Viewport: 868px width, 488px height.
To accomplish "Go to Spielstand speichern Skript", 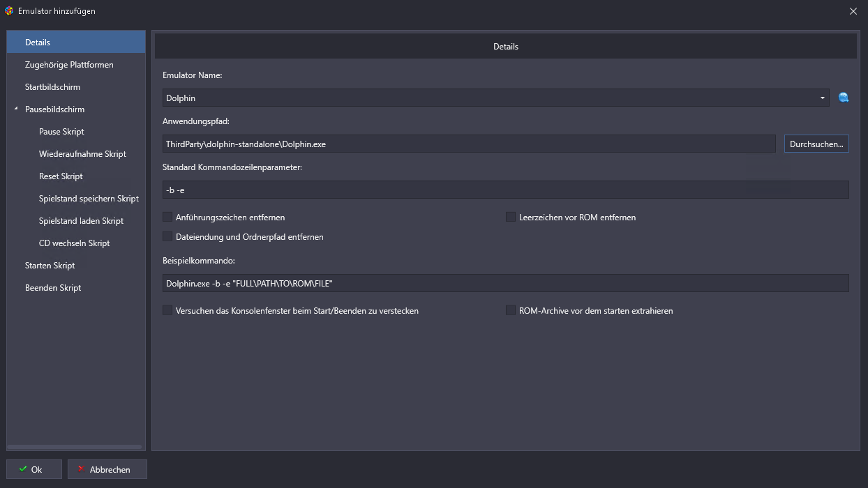I will tap(89, 199).
